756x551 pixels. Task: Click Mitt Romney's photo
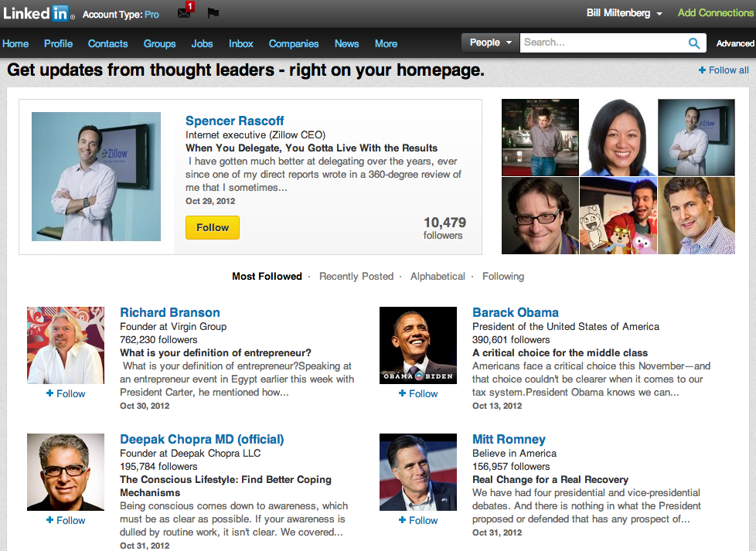pos(418,472)
